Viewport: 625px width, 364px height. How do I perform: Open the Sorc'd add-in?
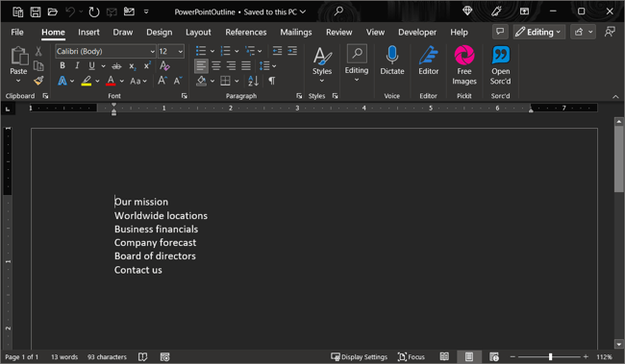(x=500, y=65)
